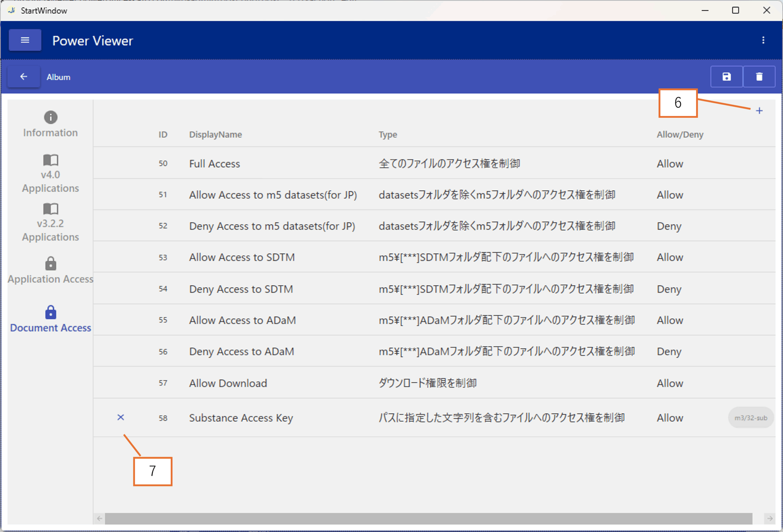Select Document Access lock icon

coord(50,312)
